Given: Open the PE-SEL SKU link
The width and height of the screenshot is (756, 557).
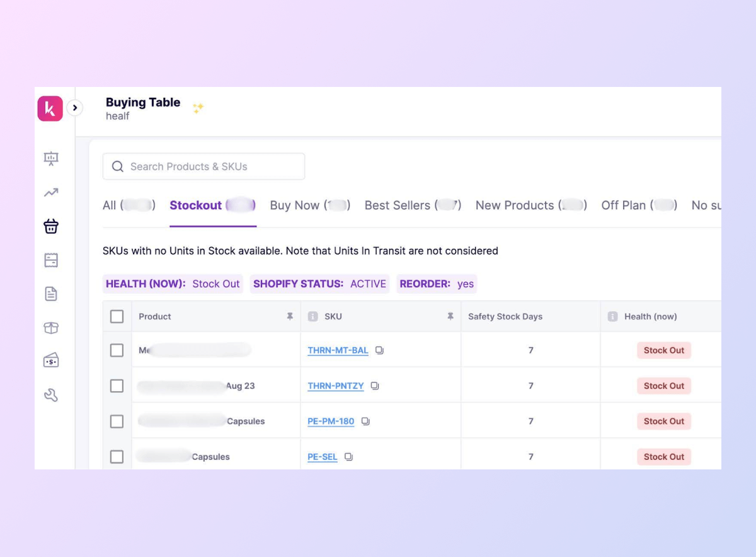Looking at the screenshot, I should (x=323, y=457).
